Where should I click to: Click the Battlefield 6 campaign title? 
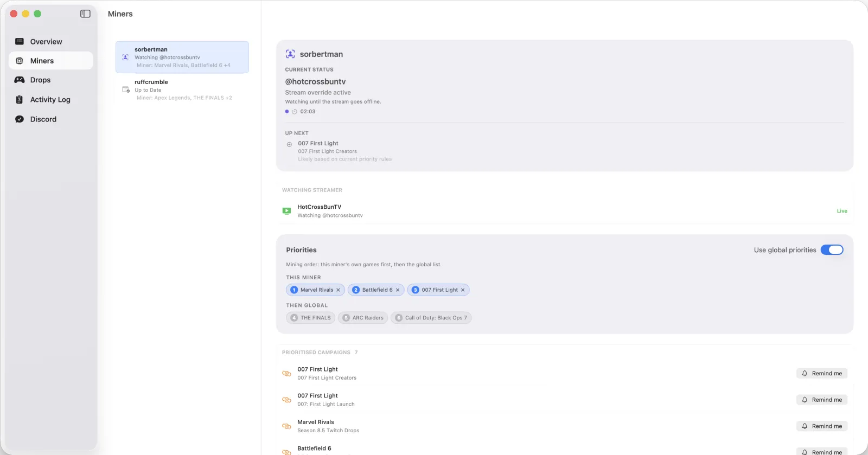click(x=314, y=448)
